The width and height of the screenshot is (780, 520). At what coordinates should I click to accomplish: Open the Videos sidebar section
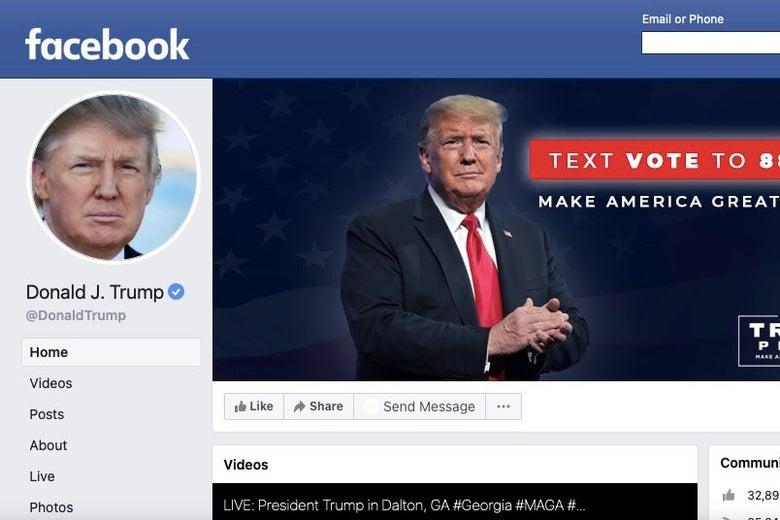pyautogui.click(x=51, y=383)
